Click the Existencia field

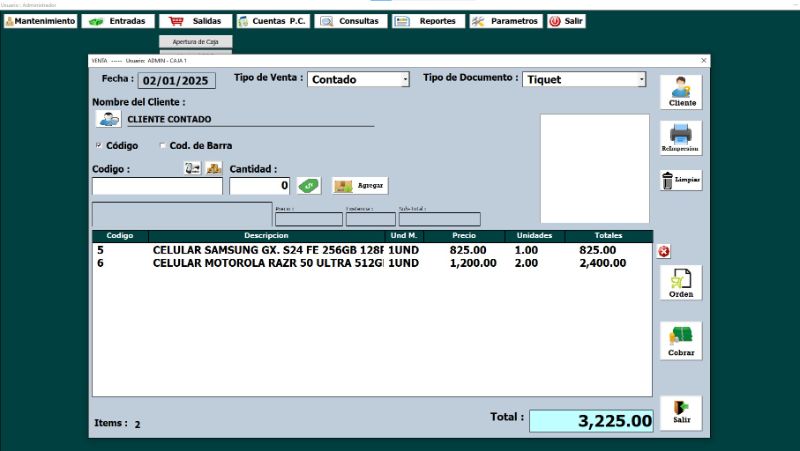click(370, 219)
